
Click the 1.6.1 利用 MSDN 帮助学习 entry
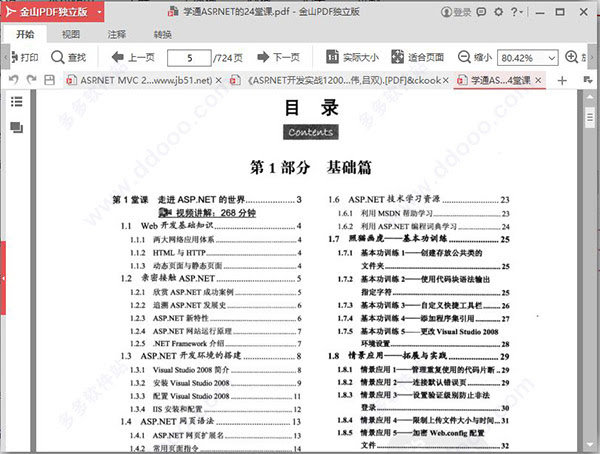pyautogui.click(x=424, y=213)
